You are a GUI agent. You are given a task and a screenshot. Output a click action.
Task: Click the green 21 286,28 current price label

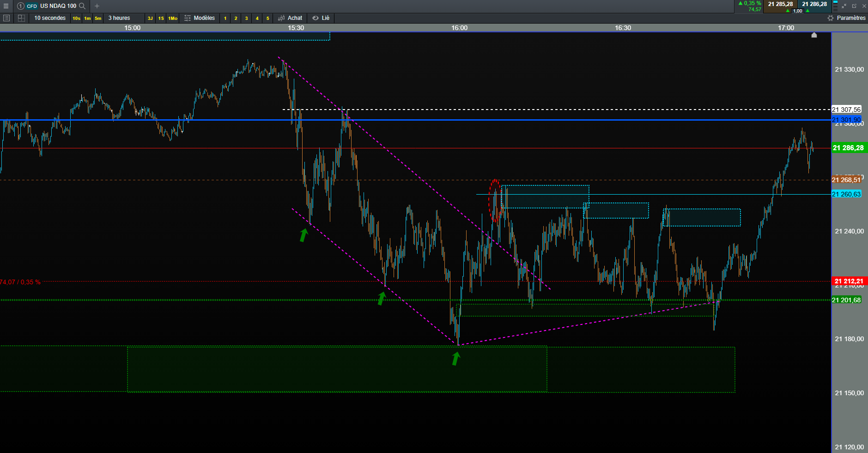coord(849,148)
